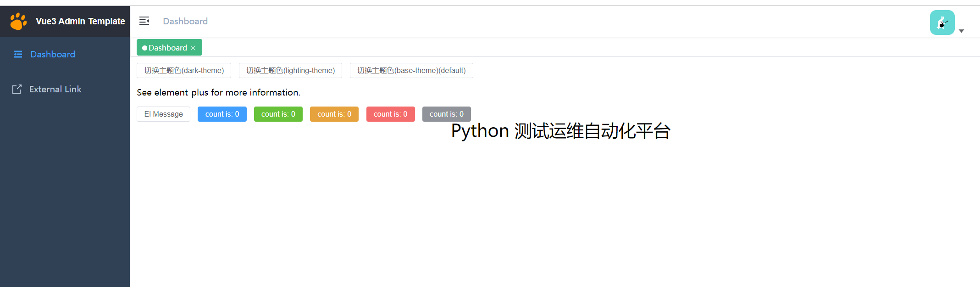
Task: Click the green count is: 0 button
Action: [278, 114]
